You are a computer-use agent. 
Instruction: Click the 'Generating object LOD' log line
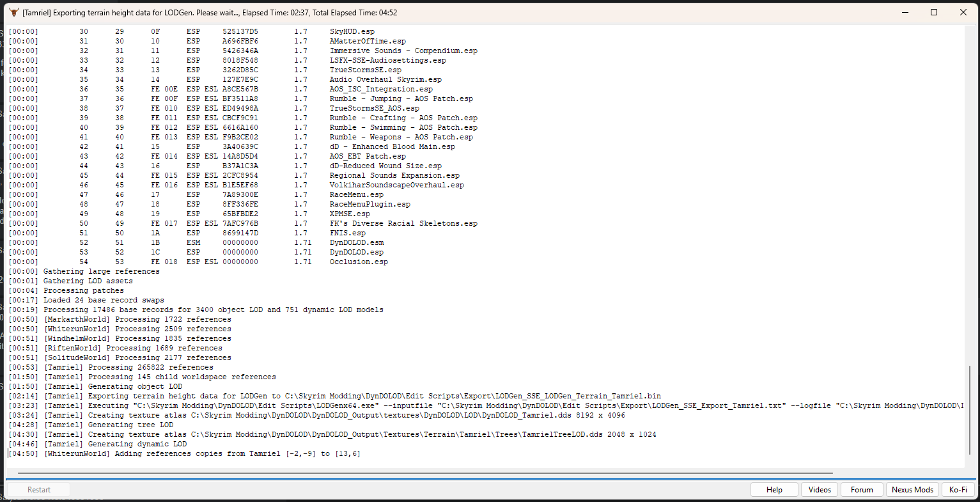pyautogui.click(x=95, y=386)
